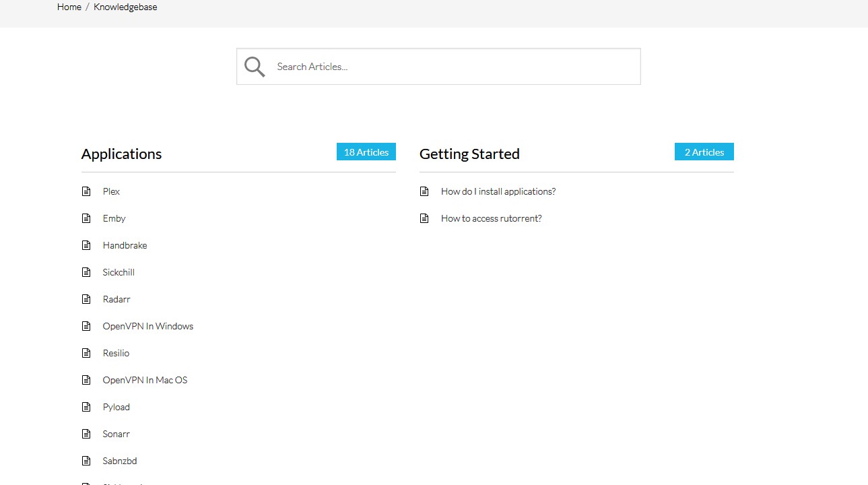Image resolution: width=868 pixels, height=485 pixels.
Task: Open the Sickchill article
Action: click(119, 272)
